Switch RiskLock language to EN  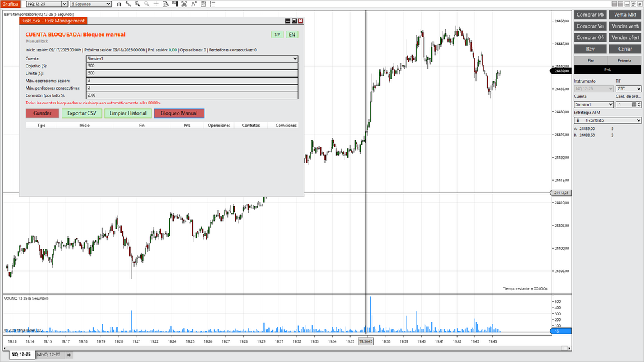click(x=292, y=35)
